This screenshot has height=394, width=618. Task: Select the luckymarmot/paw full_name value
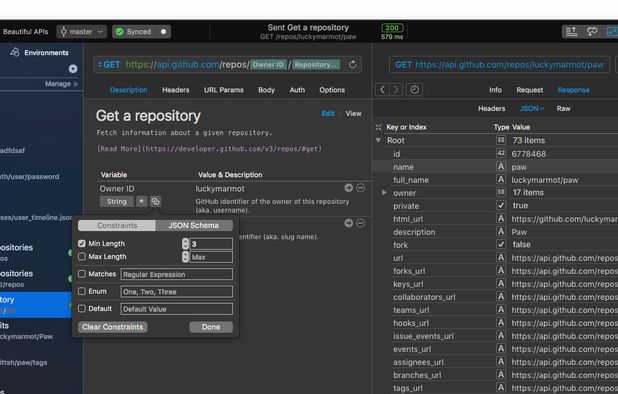click(x=545, y=180)
